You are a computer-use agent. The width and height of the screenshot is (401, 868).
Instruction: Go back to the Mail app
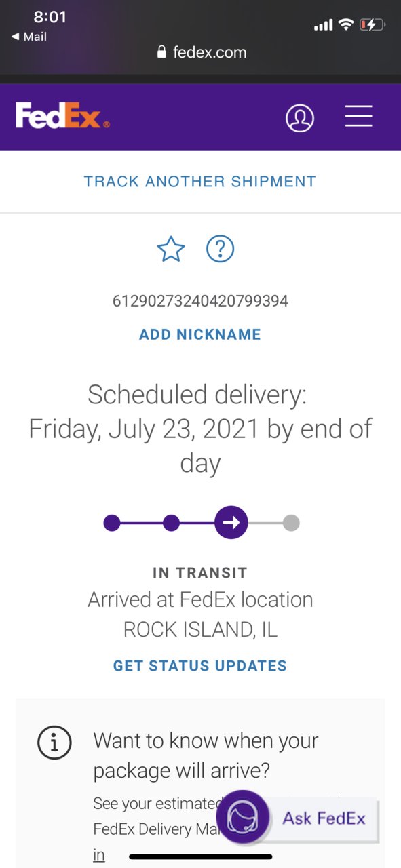click(29, 37)
